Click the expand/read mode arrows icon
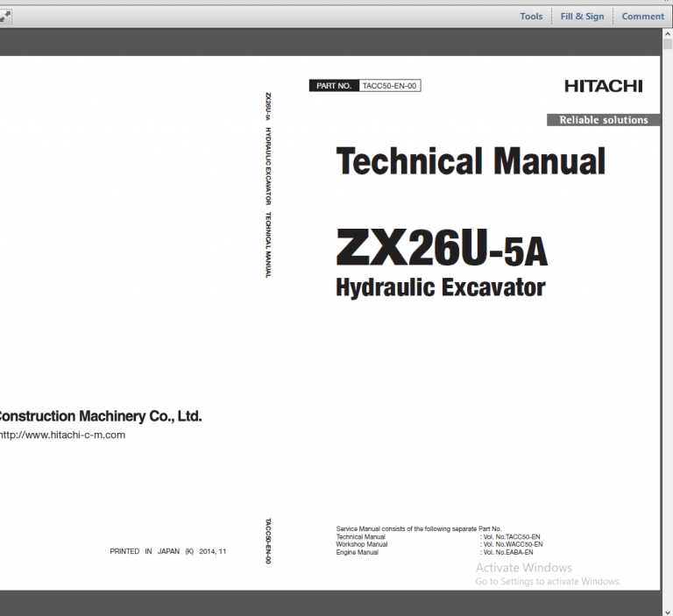This screenshot has width=673, height=616. (5, 17)
